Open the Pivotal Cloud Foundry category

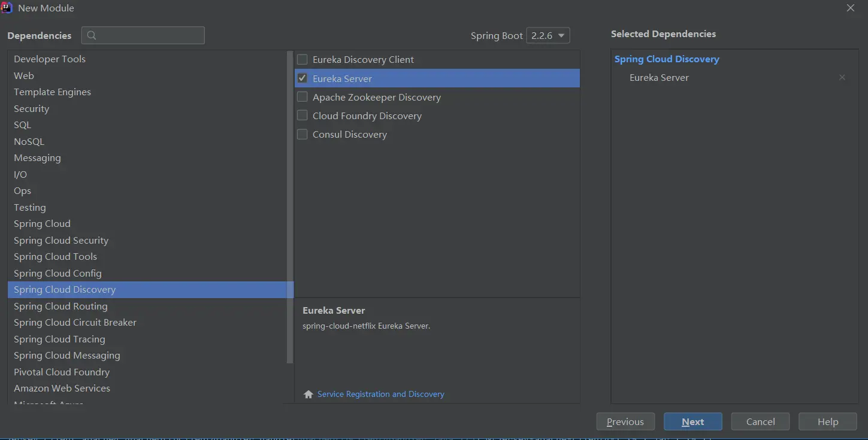(148, 372)
